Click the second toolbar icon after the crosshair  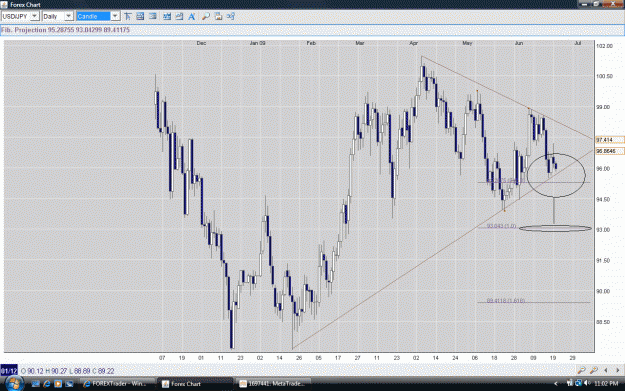point(140,16)
